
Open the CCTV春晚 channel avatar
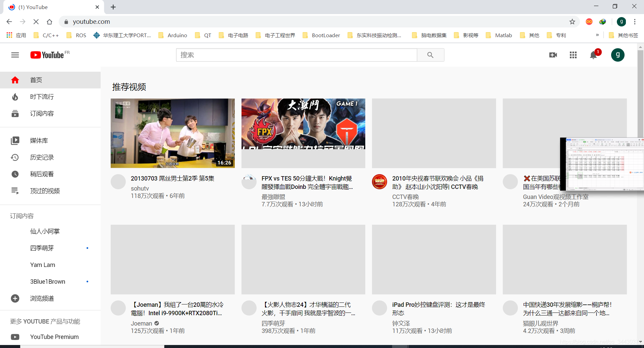(380, 182)
